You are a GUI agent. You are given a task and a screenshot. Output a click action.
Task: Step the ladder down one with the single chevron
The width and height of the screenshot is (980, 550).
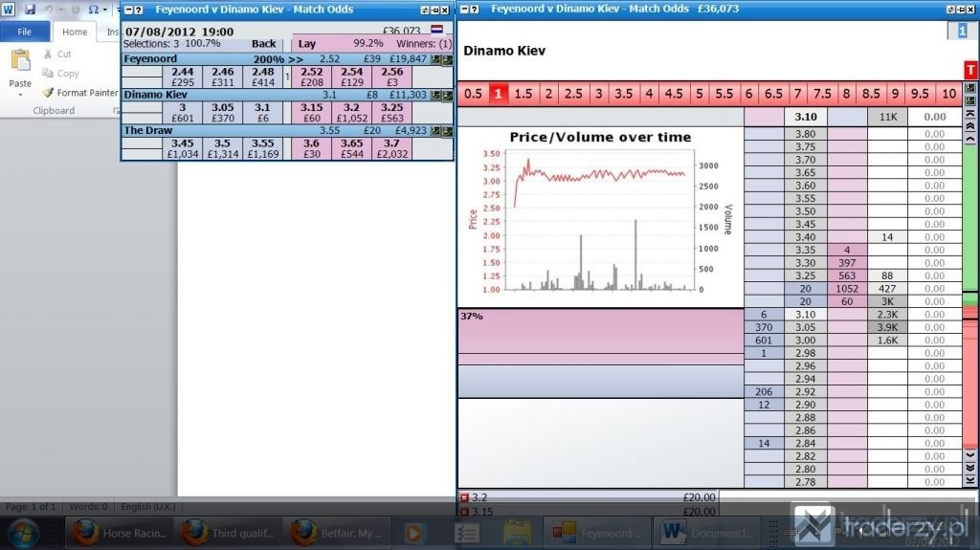(970, 455)
